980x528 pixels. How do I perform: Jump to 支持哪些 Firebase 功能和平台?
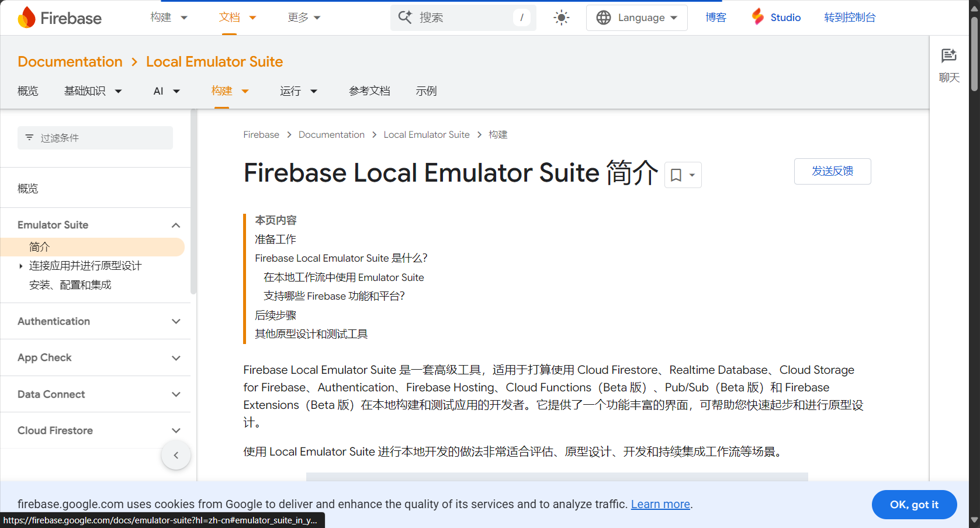[334, 296]
